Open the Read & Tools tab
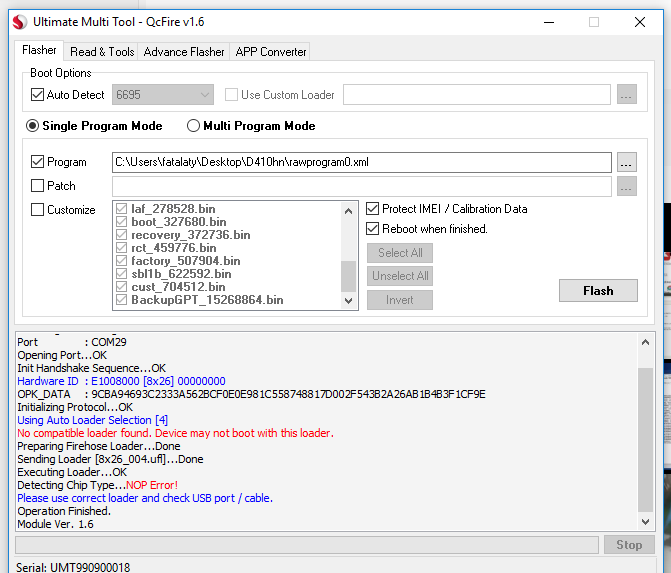The height and width of the screenshot is (573, 671). [102, 52]
